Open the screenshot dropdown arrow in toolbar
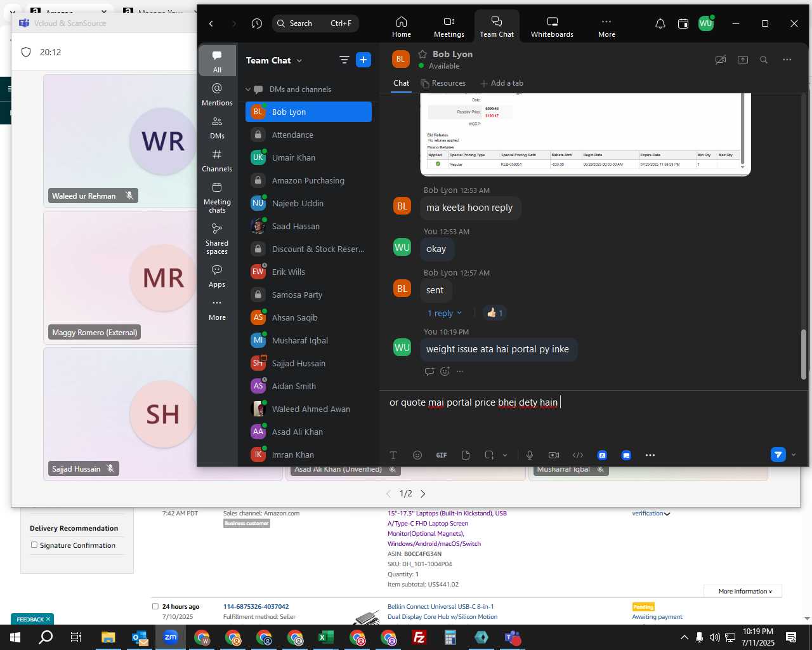 coord(505,455)
